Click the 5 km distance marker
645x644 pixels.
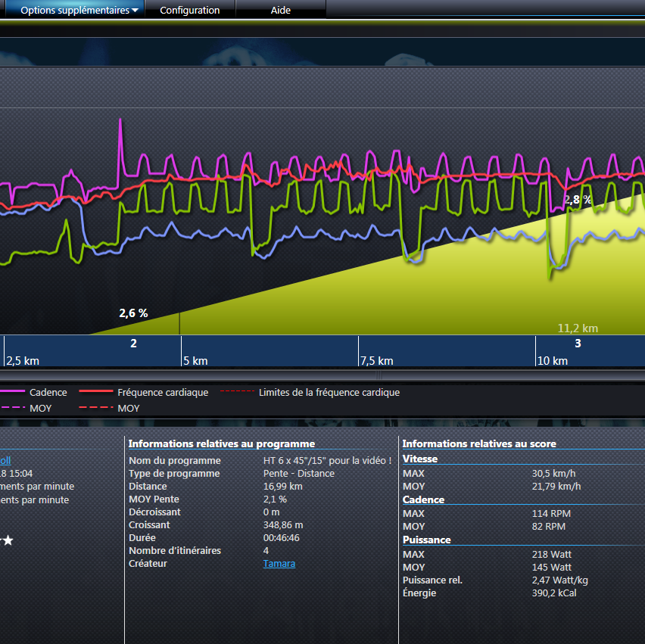pyautogui.click(x=195, y=360)
